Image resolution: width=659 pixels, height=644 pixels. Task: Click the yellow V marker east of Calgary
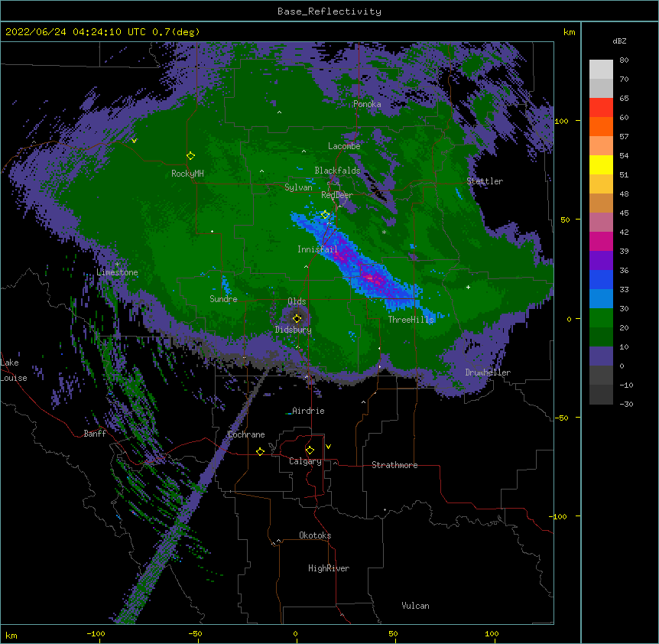pos(328,447)
